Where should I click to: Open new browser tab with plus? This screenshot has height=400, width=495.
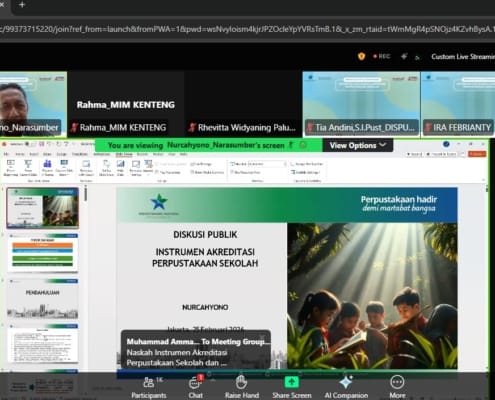[x=22, y=5]
